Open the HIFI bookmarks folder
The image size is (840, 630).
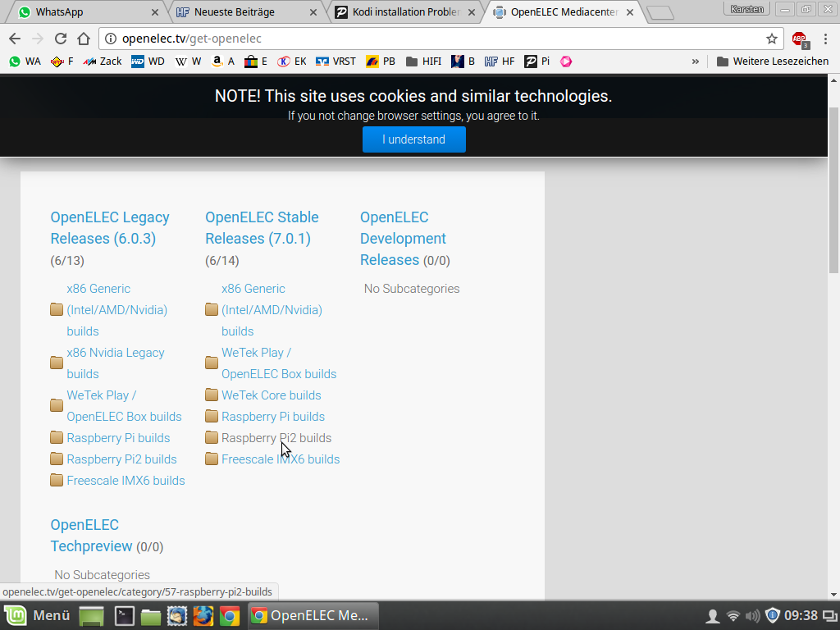pyautogui.click(x=422, y=61)
